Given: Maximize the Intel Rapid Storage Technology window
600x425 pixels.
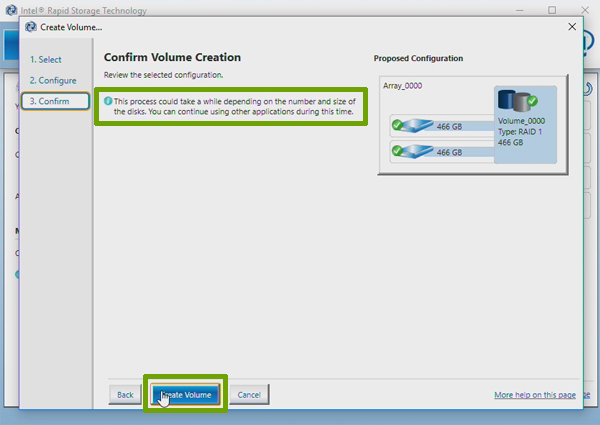Looking at the screenshot, I should point(552,10).
